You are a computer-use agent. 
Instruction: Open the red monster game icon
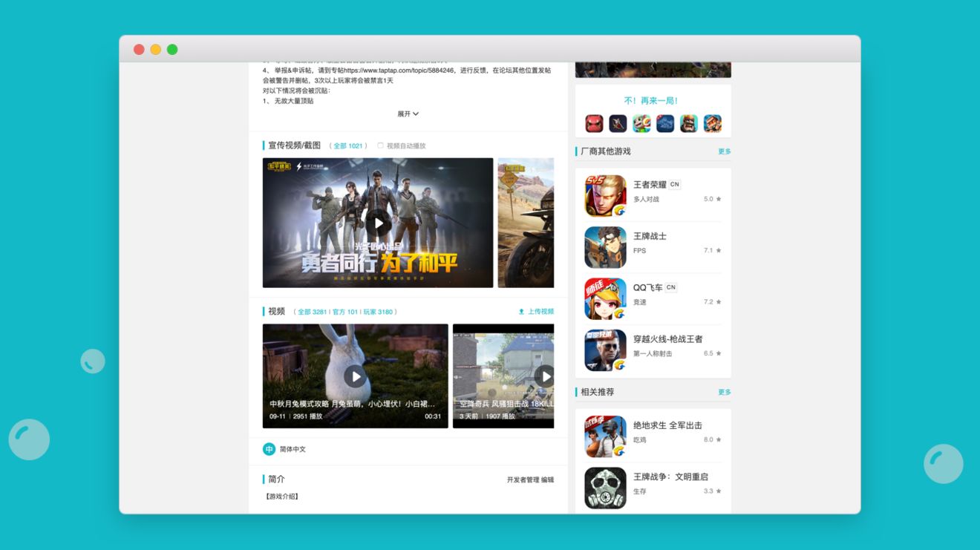pyautogui.click(x=594, y=123)
